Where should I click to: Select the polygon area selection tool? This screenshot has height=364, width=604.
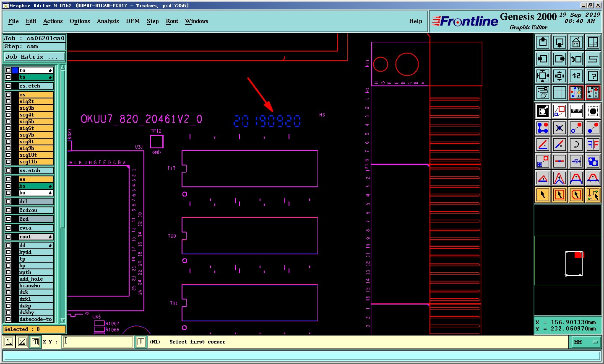(576, 195)
